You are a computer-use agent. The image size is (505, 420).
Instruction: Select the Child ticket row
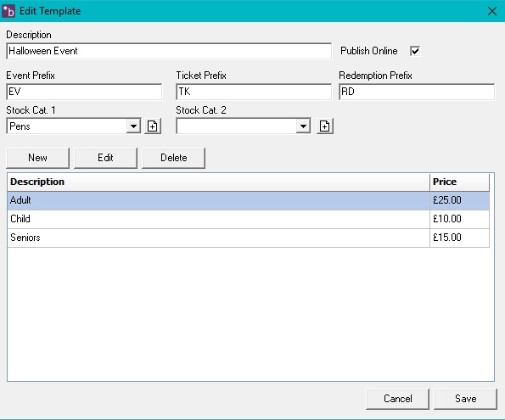pos(249,220)
